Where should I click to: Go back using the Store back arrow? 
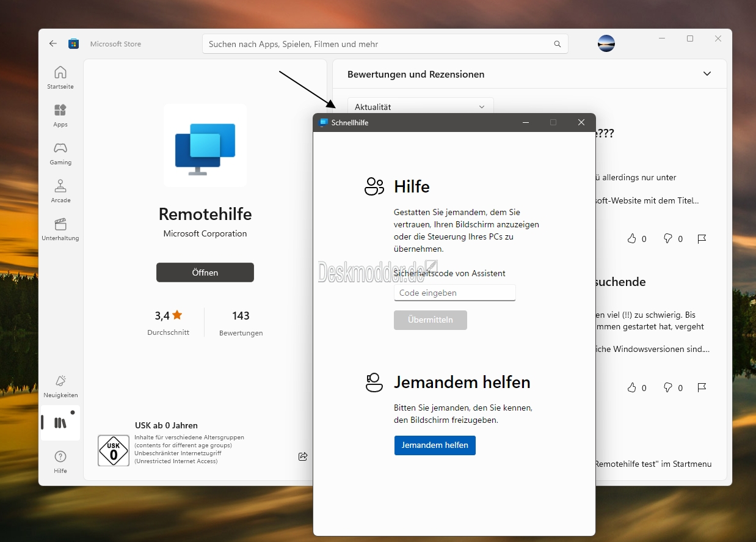[53, 44]
